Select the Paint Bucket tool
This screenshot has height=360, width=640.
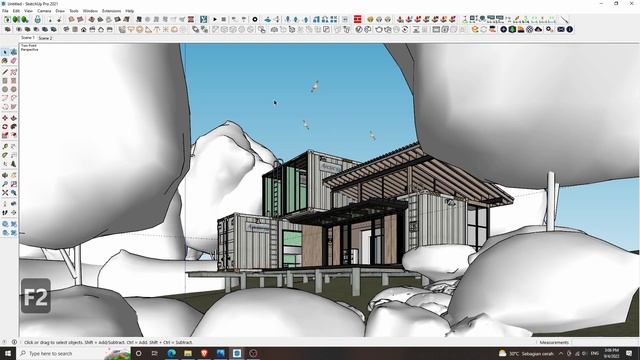pos(5,61)
